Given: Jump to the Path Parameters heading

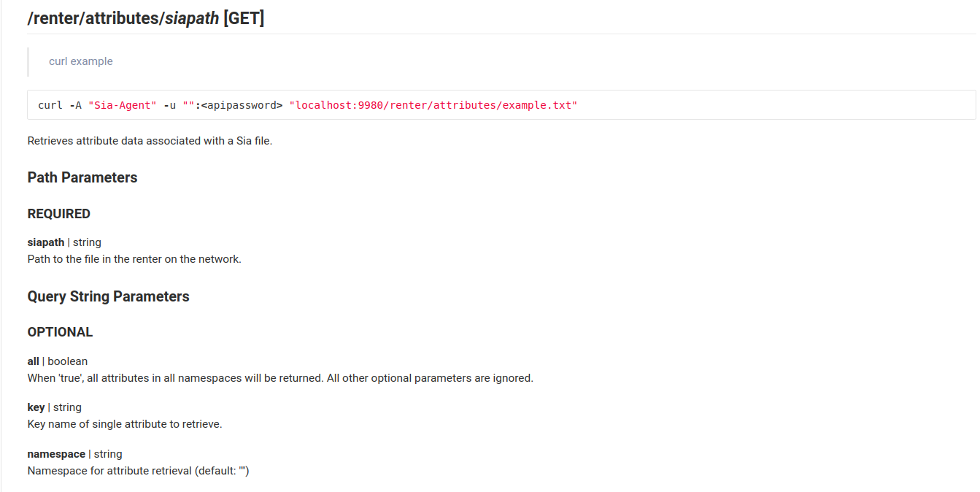Looking at the screenshot, I should [x=82, y=177].
